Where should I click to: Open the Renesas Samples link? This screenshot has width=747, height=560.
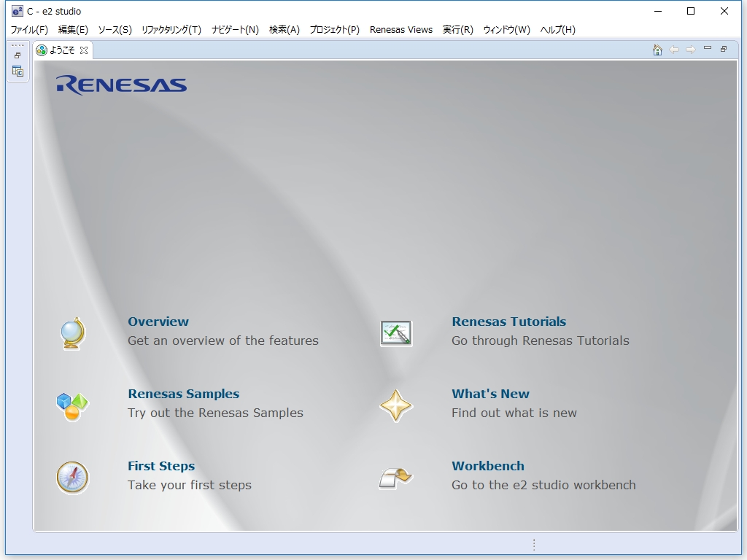point(183,394)
